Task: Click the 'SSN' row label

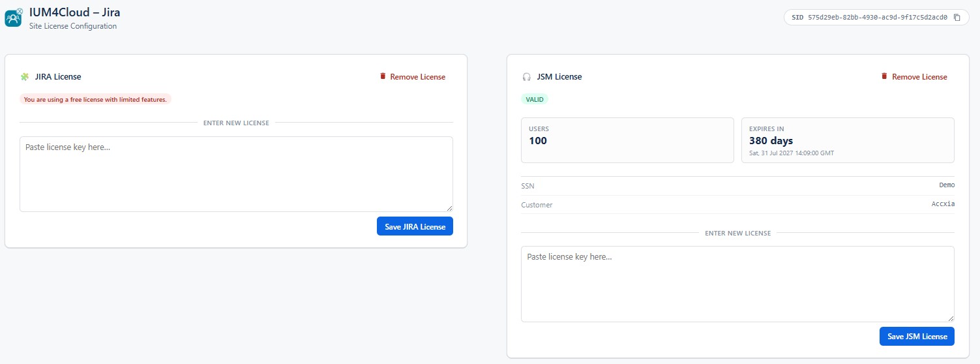Action: pyautogui.click(x=527, y=186)
